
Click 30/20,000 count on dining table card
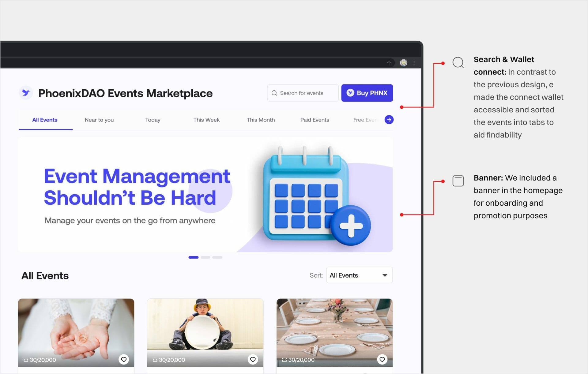[301, 360]
